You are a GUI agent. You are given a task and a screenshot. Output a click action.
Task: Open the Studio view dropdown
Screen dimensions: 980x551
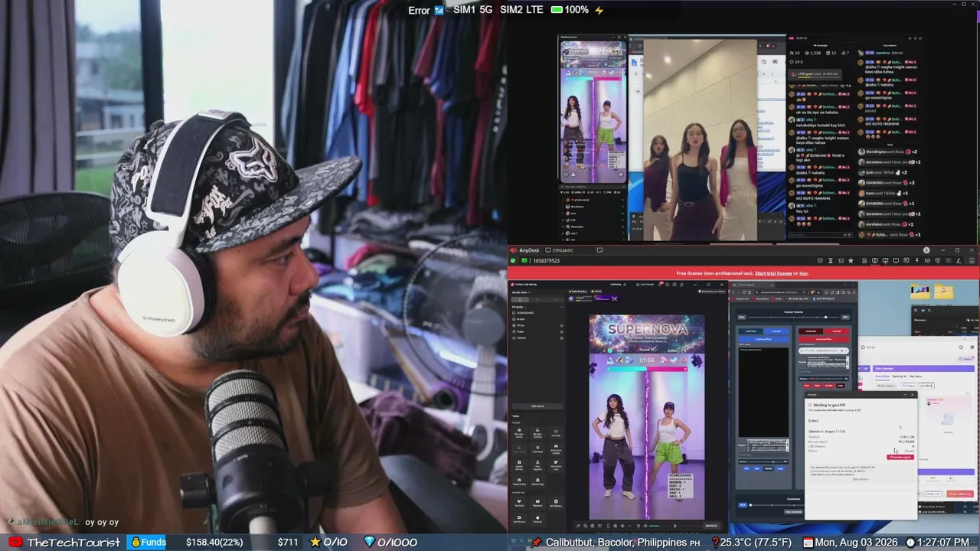(521, 292)
